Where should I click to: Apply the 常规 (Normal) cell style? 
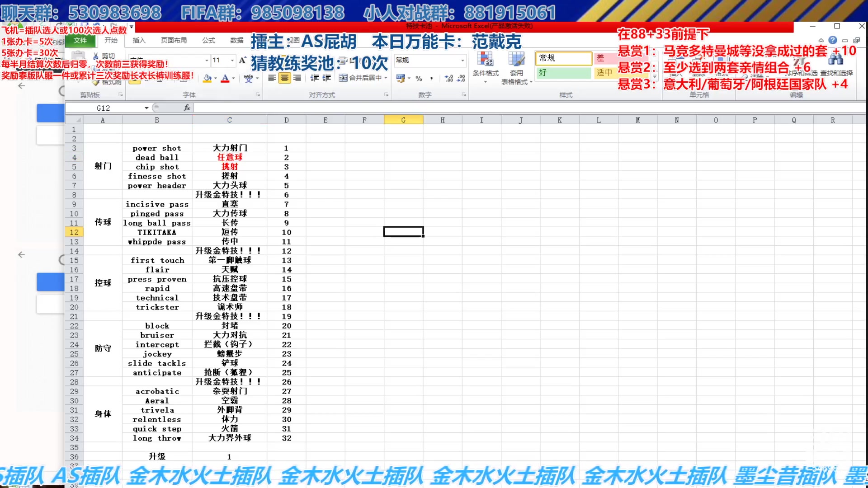(x=563, y=58)
